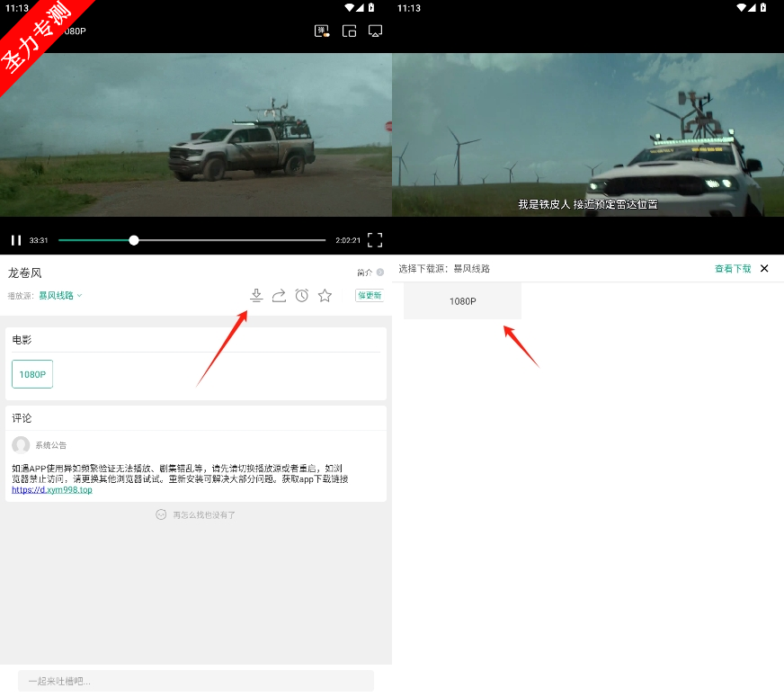Tap the right video frame with subtitles
The height and width of the screenshot is (697, 784).
point(588,135)
